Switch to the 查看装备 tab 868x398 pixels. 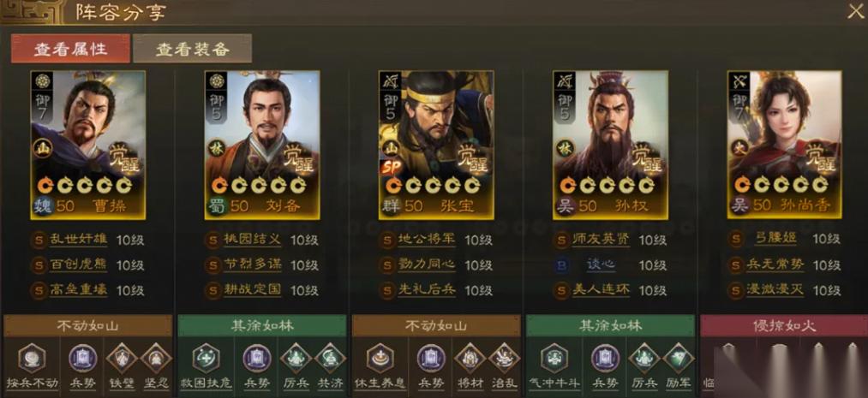click(192, 49)
